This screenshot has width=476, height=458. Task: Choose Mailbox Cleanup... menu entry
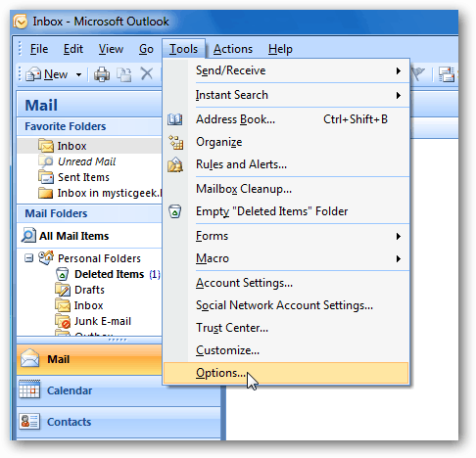(x=286, y=189)
